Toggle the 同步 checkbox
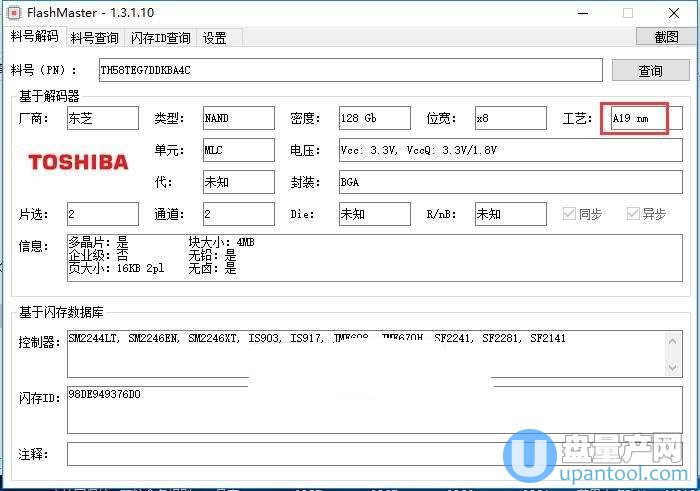The image size is (700, 491). [571, 214]
